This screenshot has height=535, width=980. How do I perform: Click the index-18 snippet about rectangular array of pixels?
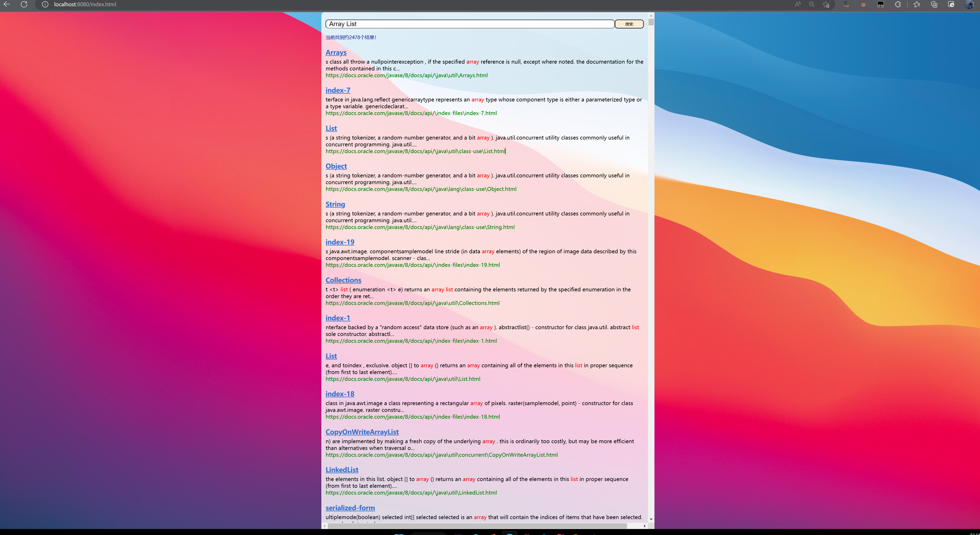[x=479, y=406]
